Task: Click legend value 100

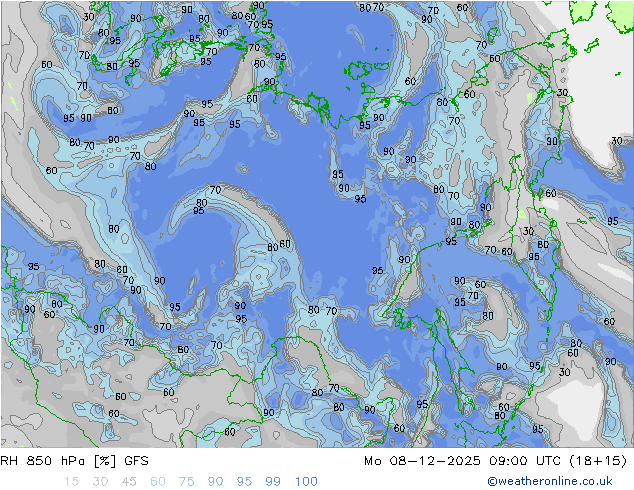Action: (306, 482)
